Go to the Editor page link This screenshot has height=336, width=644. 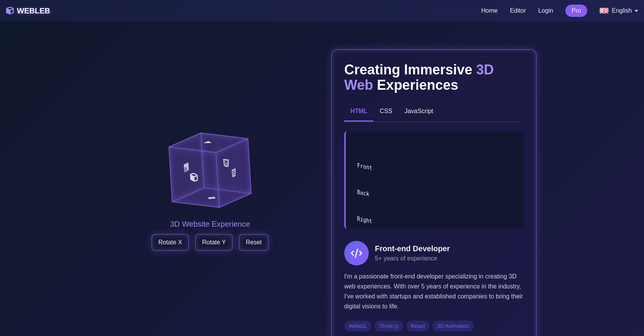[517, 11]
